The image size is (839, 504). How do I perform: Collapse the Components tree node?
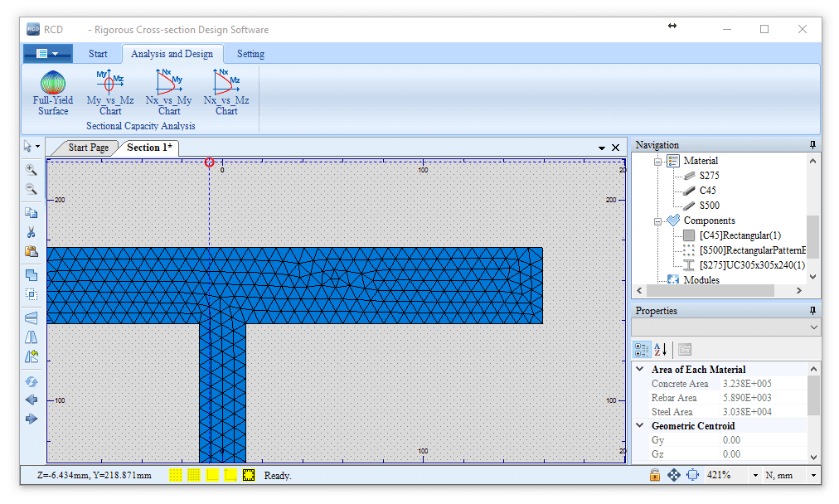point(657,221)
